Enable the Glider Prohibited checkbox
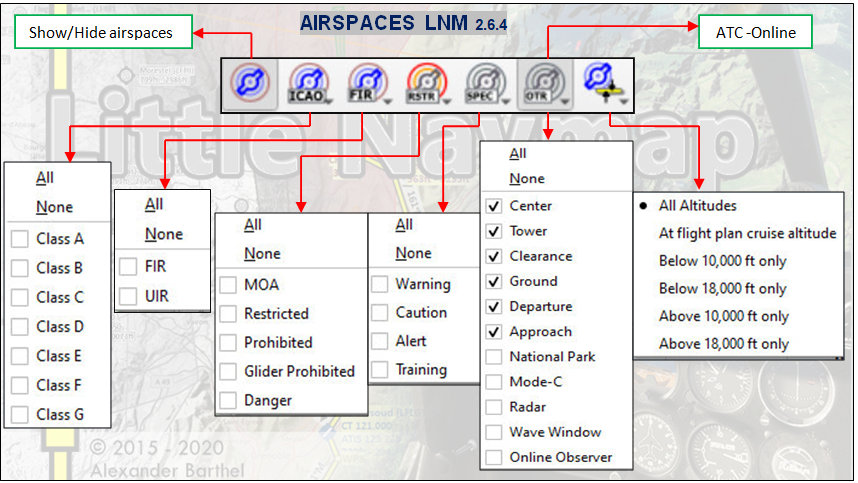 pyautogui.click(x=228, y=371)
